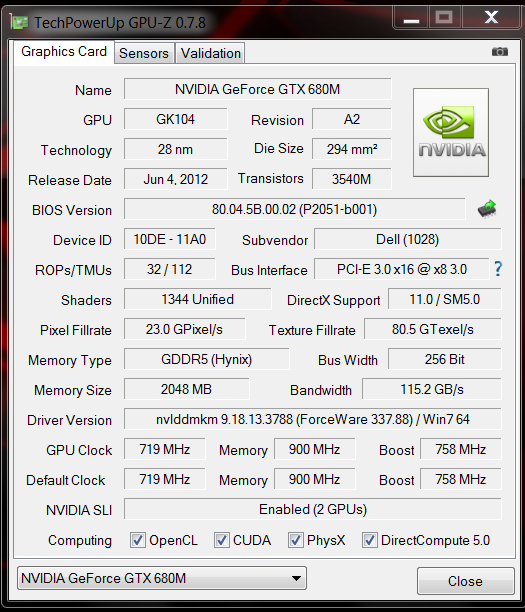Toggle the DirectCompute 5.0 checkbox
This screenshot has width=525, height=612.
(x=369, y=540)
